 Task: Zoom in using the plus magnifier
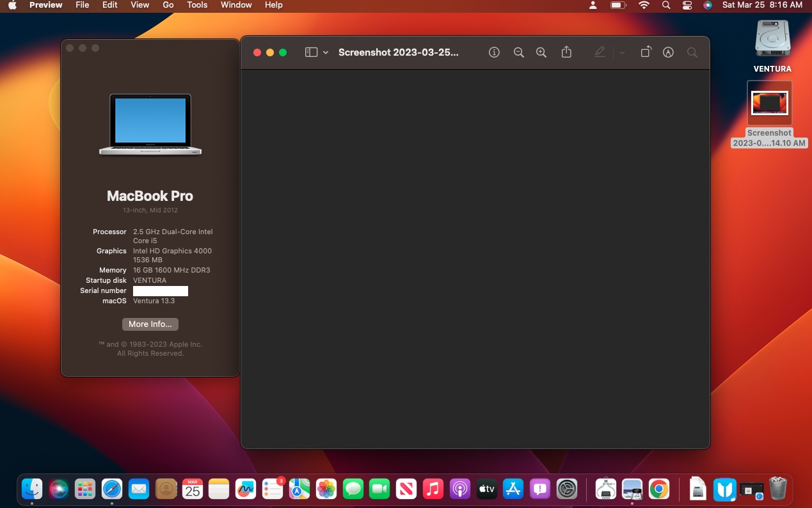coord(541,52)
